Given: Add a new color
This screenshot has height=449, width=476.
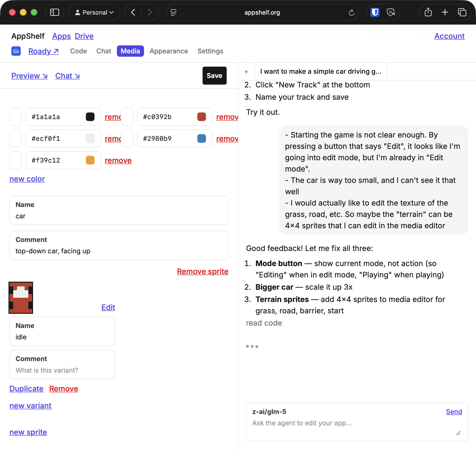Looking at the screenshot, I should 27,179.
